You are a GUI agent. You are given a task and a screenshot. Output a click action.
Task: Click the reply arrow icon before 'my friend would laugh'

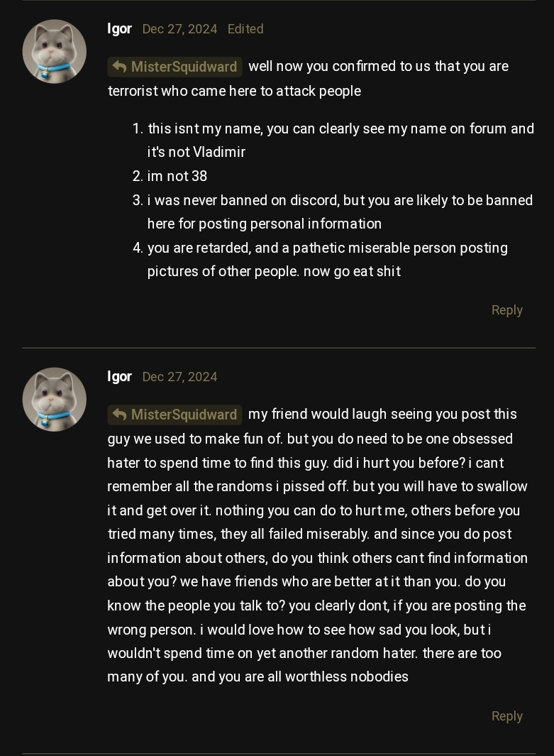pyautogui.click(x=119, y=415)
